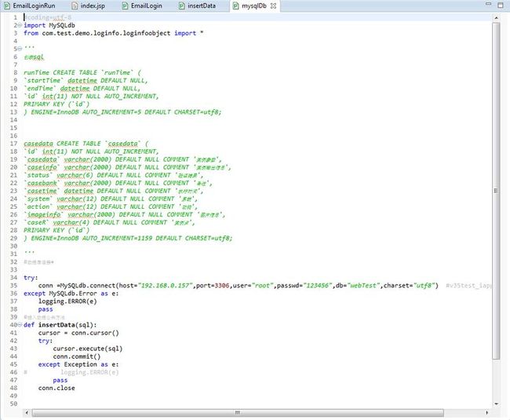Open the insertData editor tab
This screenshot has width=510, height=420.
[198, 5]
